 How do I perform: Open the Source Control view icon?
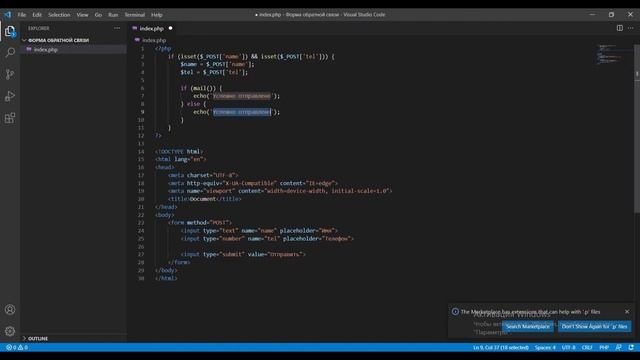(10, 74)
